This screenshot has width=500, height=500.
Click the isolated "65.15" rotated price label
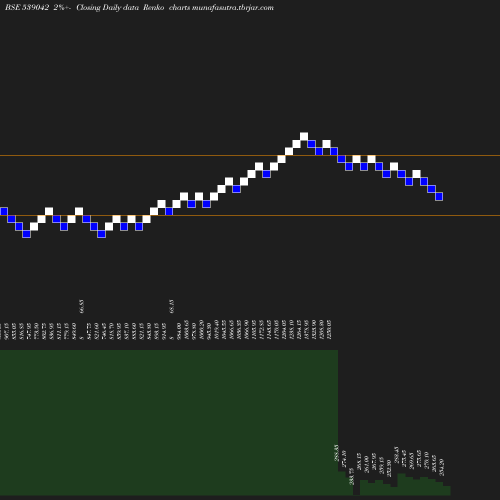coord(172,306)
